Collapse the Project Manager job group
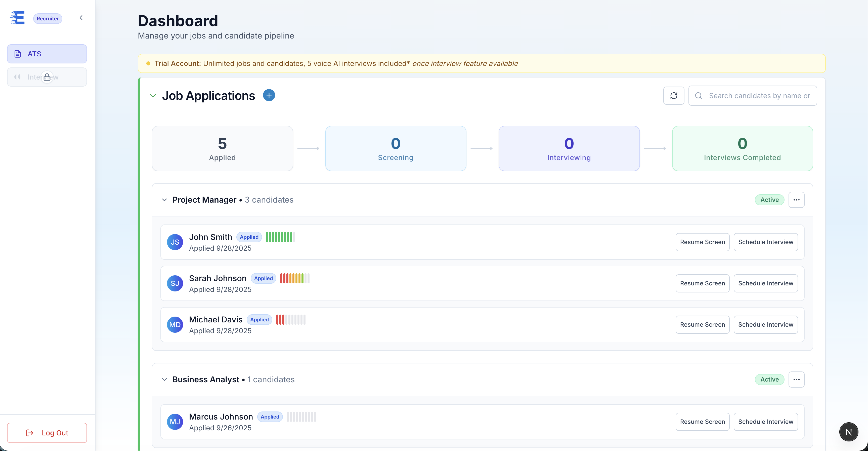 (164, 200)
